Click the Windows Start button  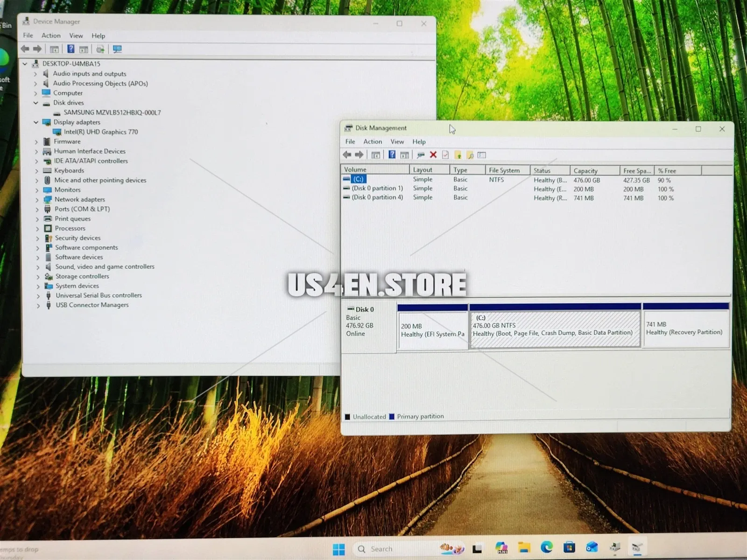tap(338, 549)
